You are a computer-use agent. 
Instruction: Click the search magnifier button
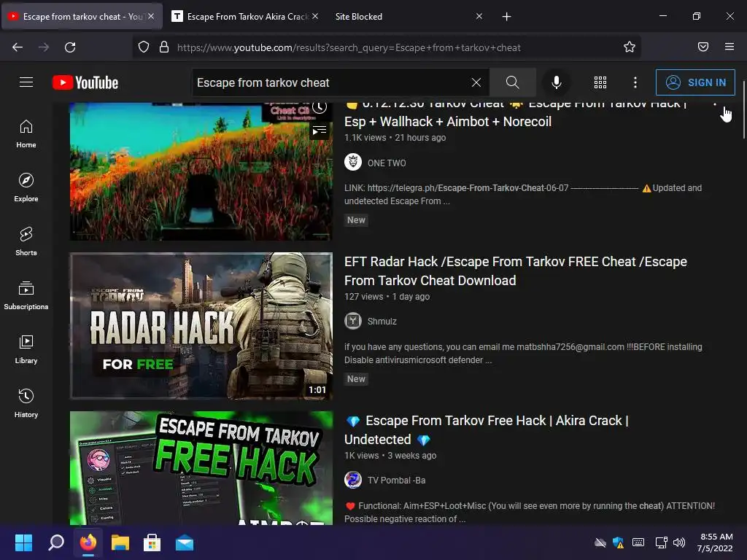tap(513, 82)
